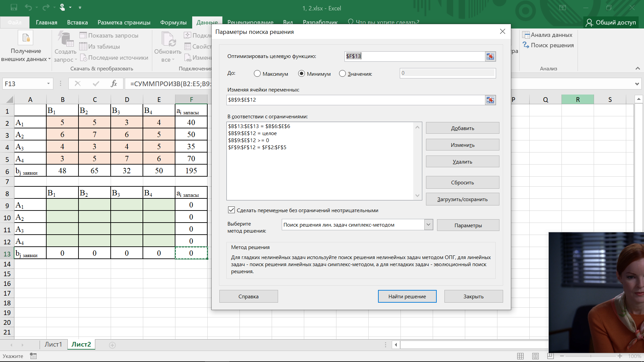Select constraint $F$9:$F$12 = $F$2:$F$5
The width and height of the screenshot is (644, 362).
[257, 147]
